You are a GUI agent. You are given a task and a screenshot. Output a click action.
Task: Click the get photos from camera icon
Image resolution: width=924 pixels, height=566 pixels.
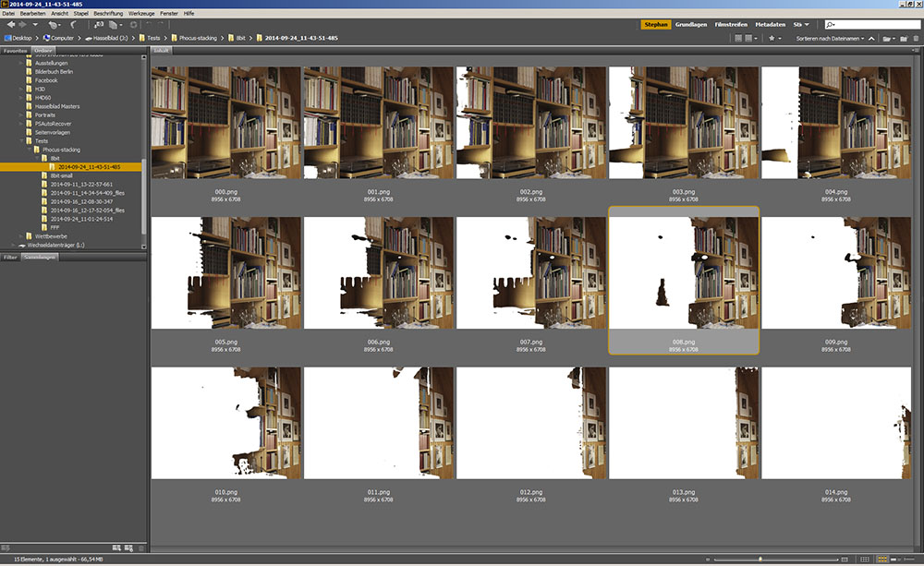coord(99,25)
